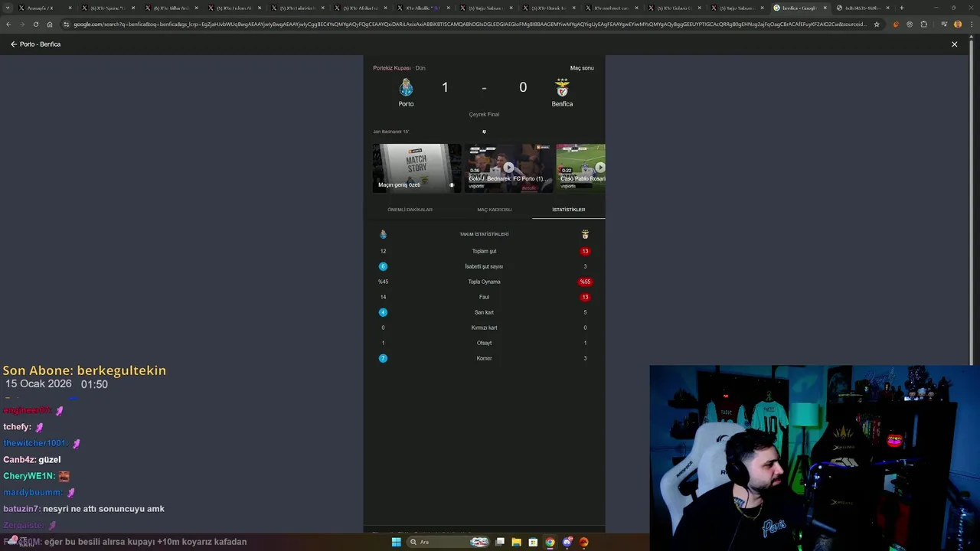
Task: Open the Chrome profile avatar
Action: coord(958,24)
